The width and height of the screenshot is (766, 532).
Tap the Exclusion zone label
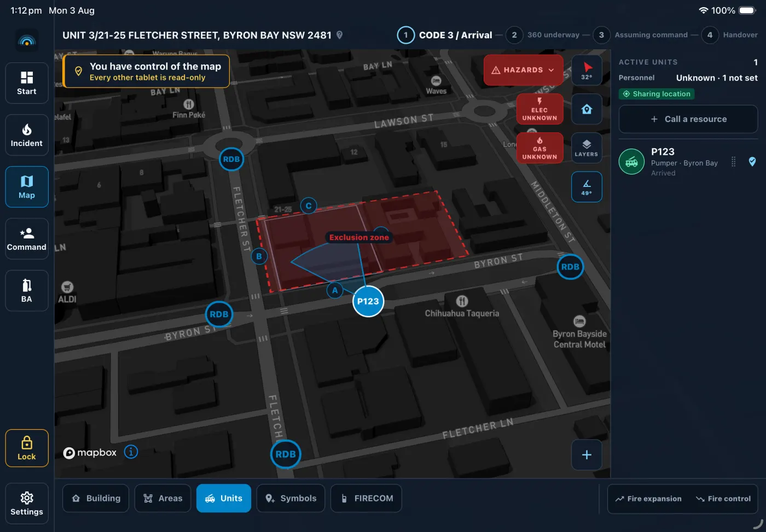[x=359, y=237]
